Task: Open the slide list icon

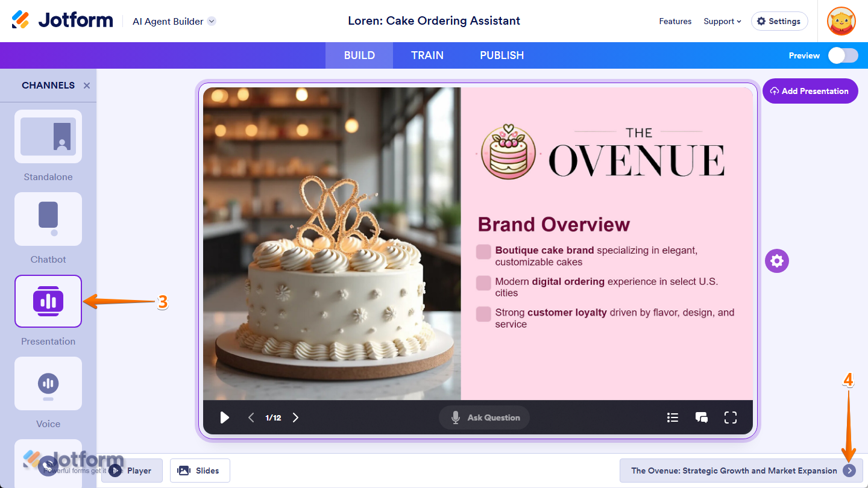Action: coord(673,418)
